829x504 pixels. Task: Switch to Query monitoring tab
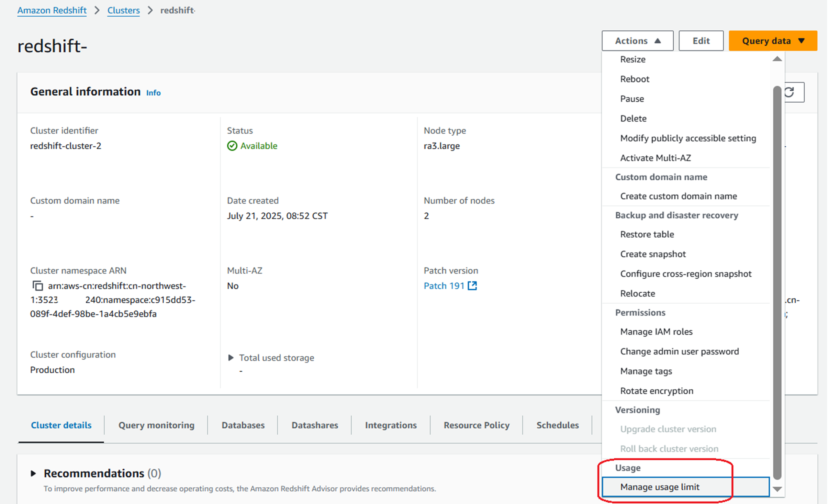pos(156,425)
